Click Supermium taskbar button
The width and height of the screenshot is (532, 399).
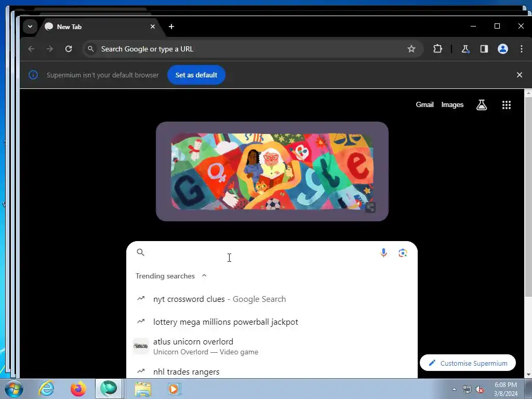(x=109, y=389)
